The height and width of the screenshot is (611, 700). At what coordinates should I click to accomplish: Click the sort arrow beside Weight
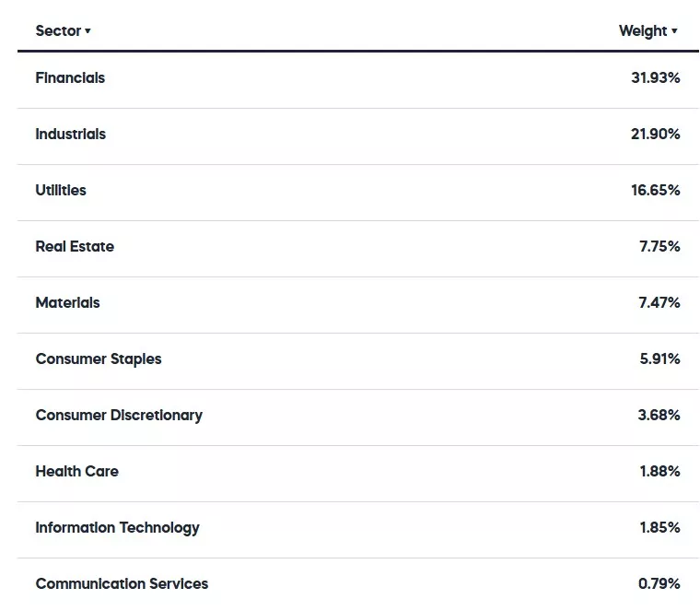pyautogui.click(x=674, y=31)
